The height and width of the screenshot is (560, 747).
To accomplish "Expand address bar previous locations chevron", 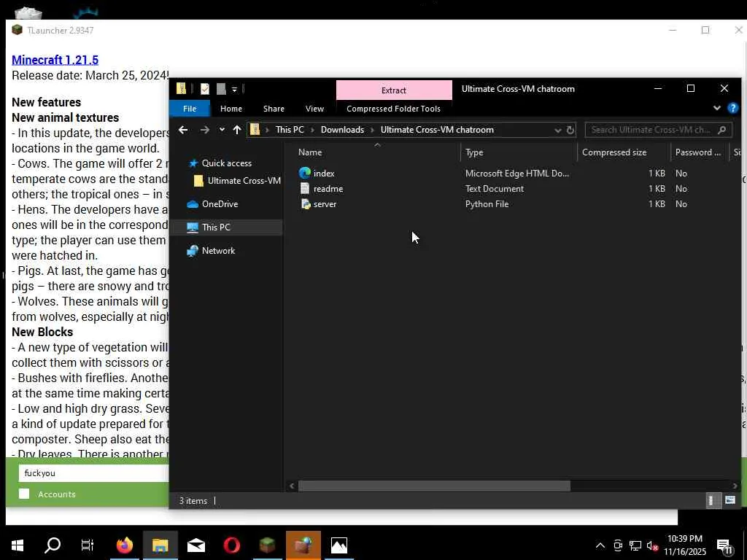I will pyautogui.click(x=557, y=130).
